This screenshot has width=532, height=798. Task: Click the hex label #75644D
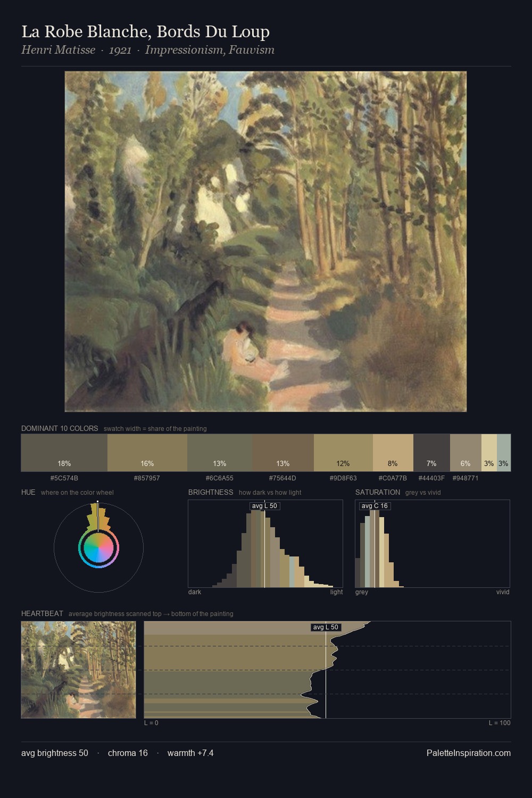tap(282, 478)
